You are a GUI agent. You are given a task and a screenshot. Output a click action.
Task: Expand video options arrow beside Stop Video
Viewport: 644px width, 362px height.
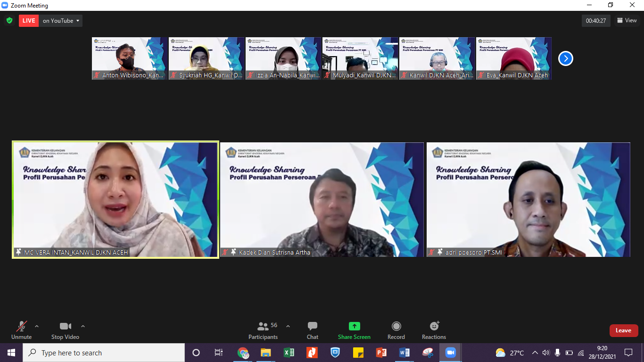83,326
